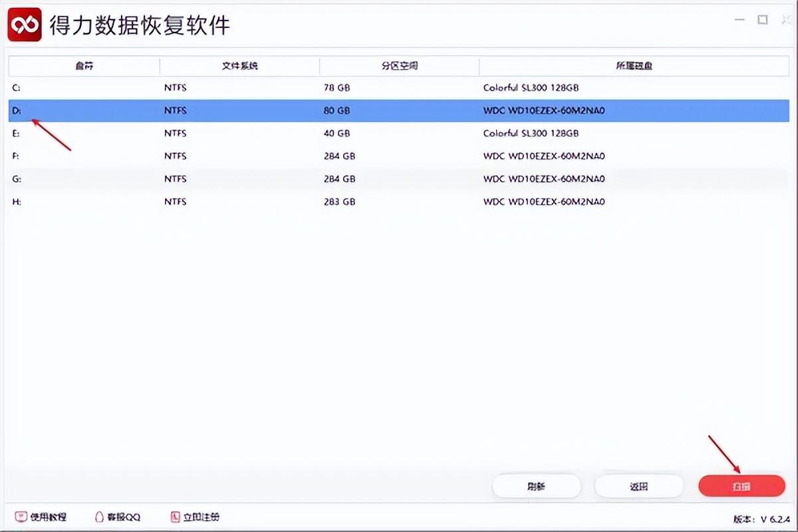The height and width of the screenshot is (532, 798).
Task: Click the 80 GB partition size
Action: pyautogui.click(x=336, y=111)
